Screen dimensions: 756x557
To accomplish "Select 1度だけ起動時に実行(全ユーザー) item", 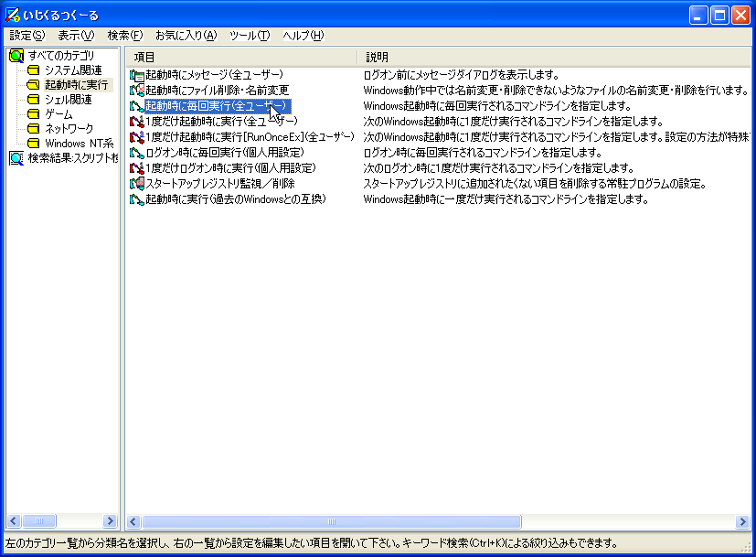I will pyautogui.click(x=222, y=122).
